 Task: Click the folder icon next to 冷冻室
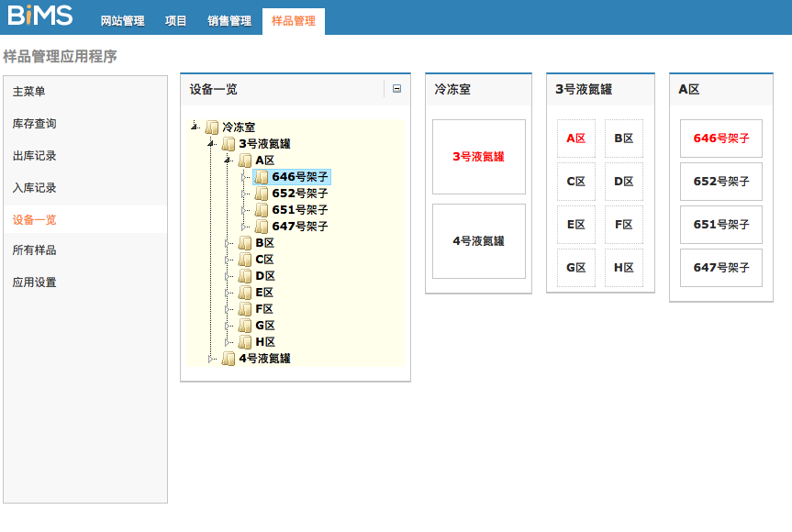[212, 127]
